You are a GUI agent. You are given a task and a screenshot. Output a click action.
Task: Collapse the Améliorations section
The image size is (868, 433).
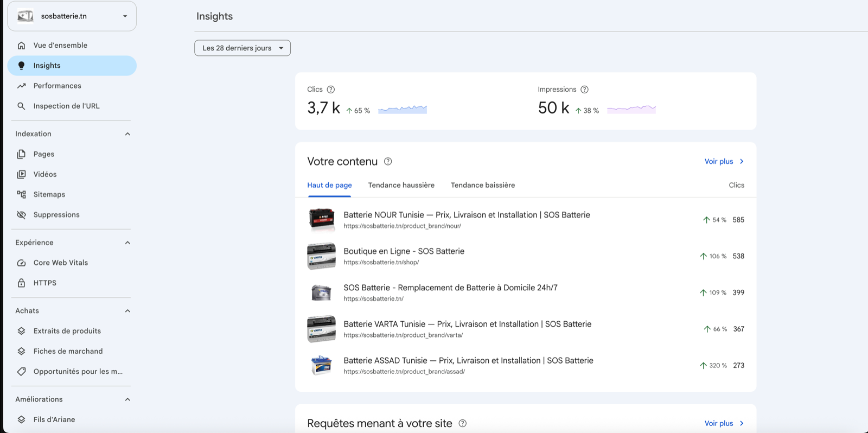point(127,399)
